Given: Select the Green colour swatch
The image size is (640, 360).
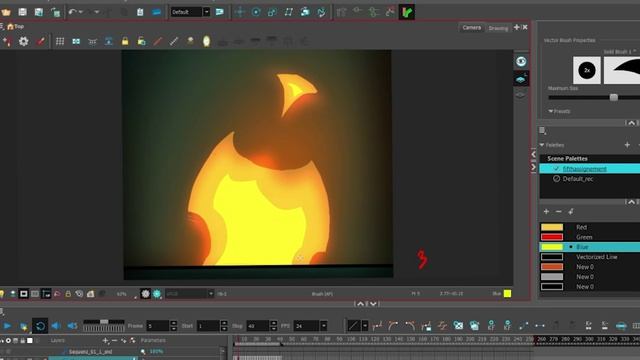Looking at the screenshot, I should click(552, 237).
